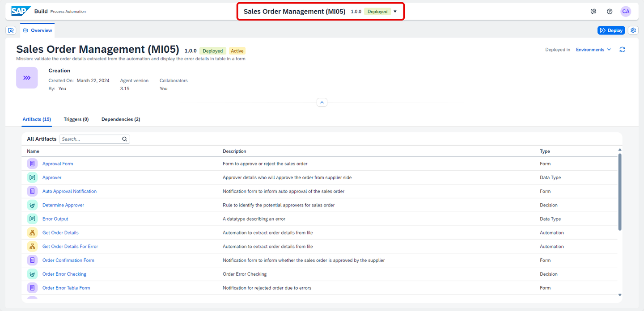The height and width of the screenshot is (311, 644).
Task: Select the Dependencies (2) tab
Action: click(121, 119)
